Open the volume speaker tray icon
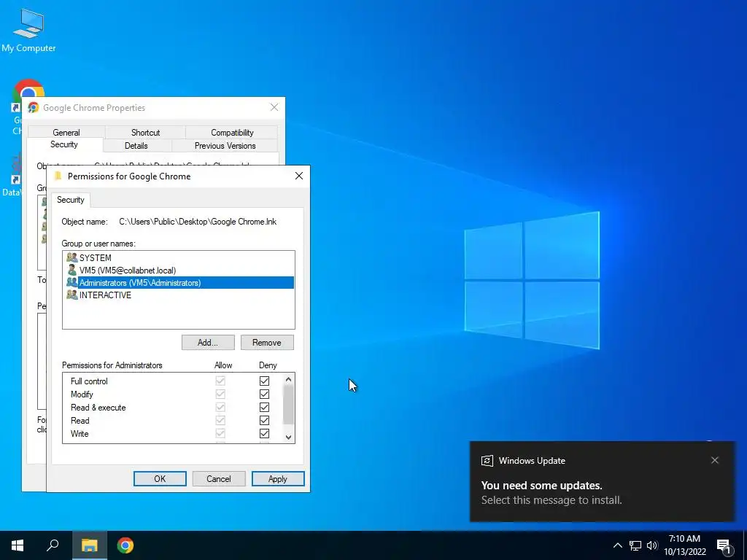The height and width of the screenshot is (560, 747). coord(652,545)
